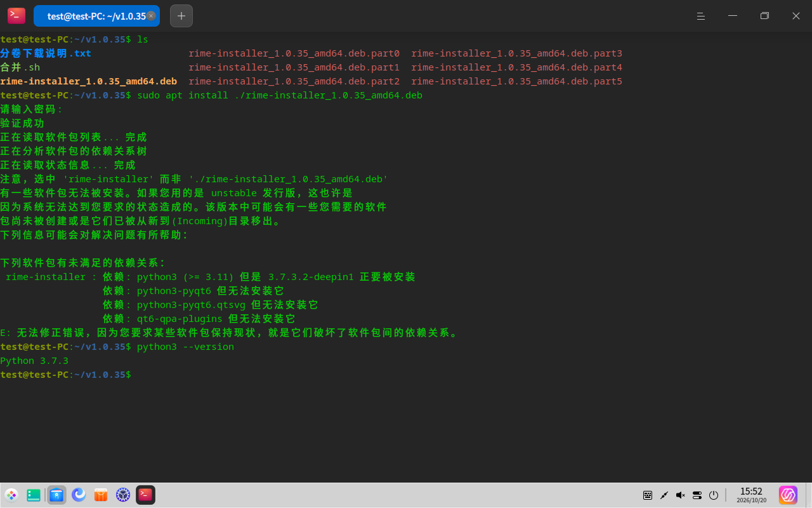Click the power button tray icon
This screenshot has height=508, width=812.
point(714,495)
